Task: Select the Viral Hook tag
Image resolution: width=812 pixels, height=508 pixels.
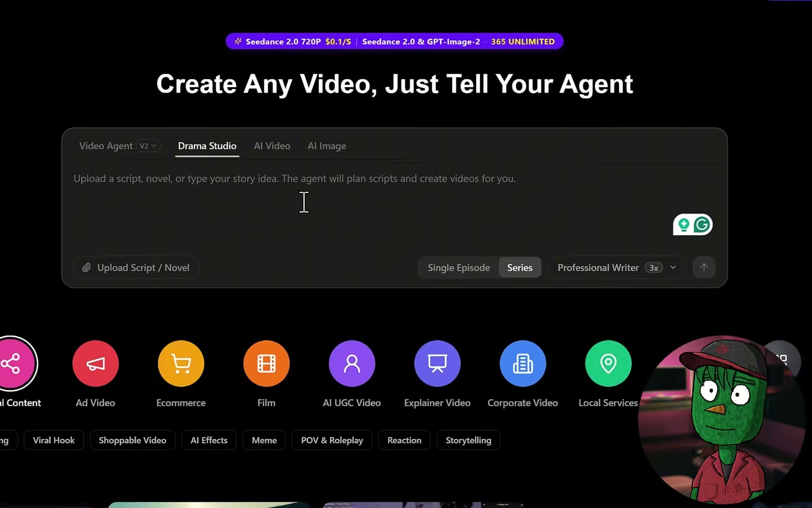Action: [x=54, y=440]
